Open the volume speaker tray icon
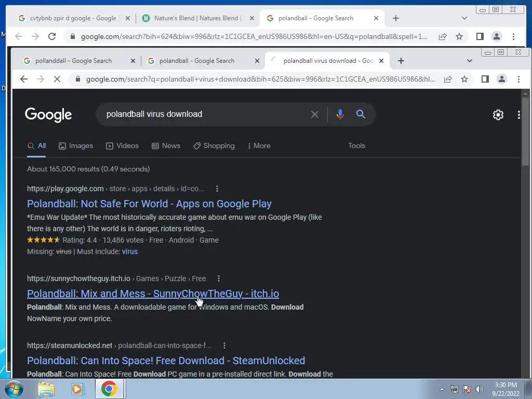532x399 pixels. 479,389
